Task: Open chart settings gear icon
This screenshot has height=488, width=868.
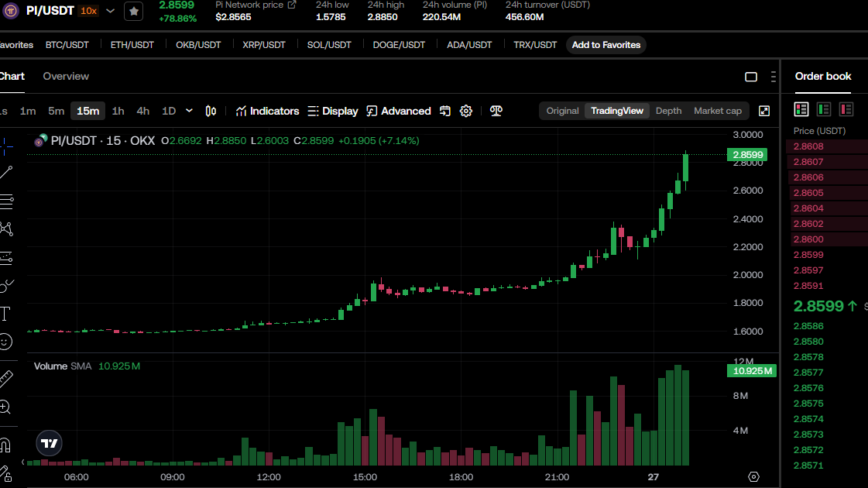Action: pyautogui.click(x=466, y=111)
